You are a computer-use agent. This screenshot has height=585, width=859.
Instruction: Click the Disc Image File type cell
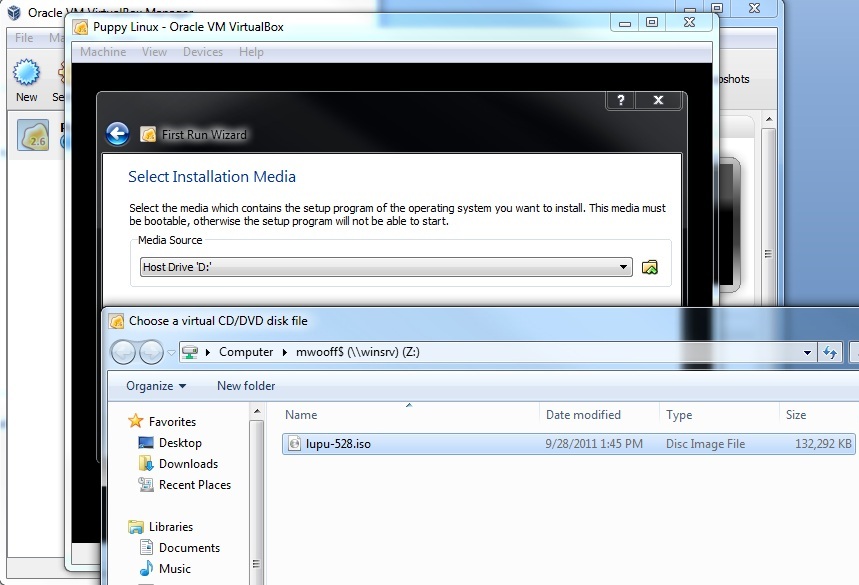(x=705, y=444)
